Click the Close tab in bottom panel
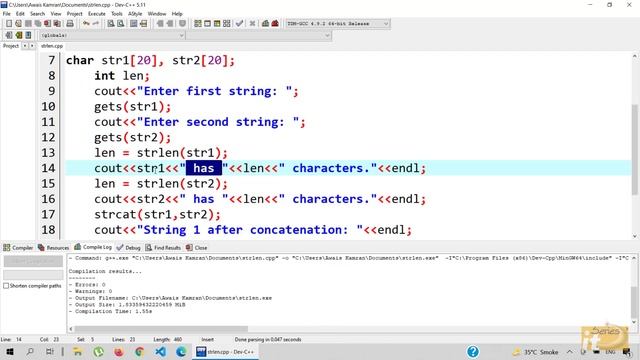Screen dimensions: 640x360 tap(196, 247)
